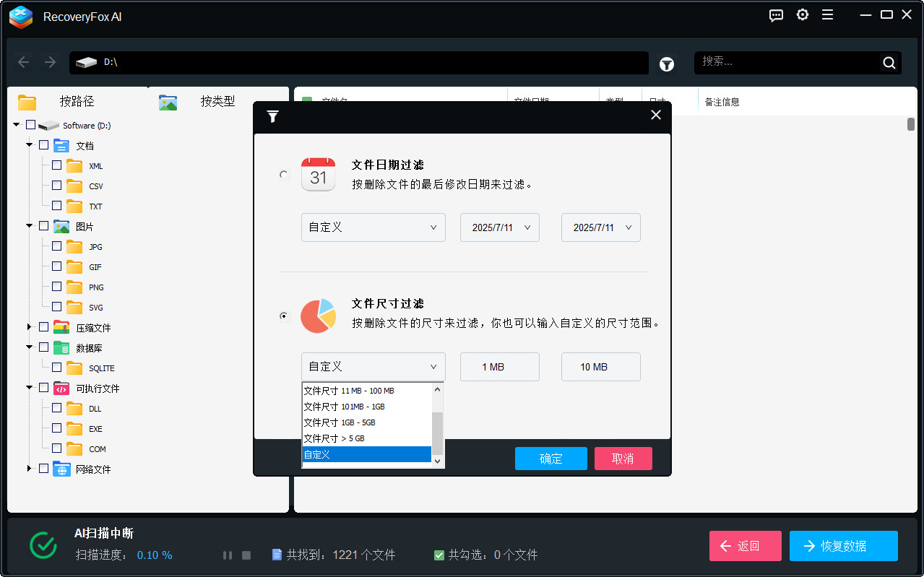Select the 文件日期过滤 radio button
924x577 pixels.
tap(283, 174)
